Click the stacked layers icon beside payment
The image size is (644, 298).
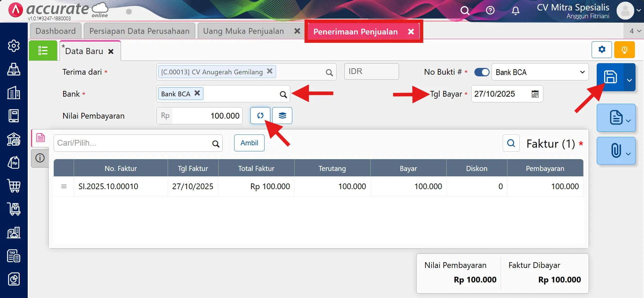[x=282, y=116]
